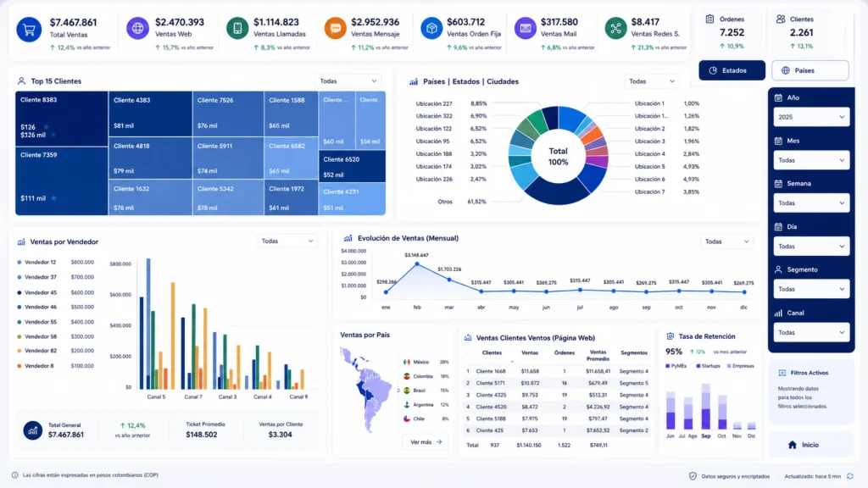Screen dimensions: 868x488
Task: Click the Vendedor 8 legend swatch
Action: tap(19, 366)
